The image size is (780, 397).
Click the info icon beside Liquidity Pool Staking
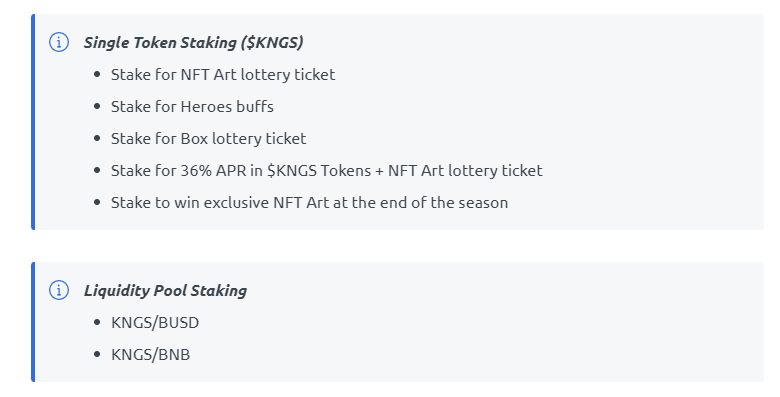pos(59,290)
